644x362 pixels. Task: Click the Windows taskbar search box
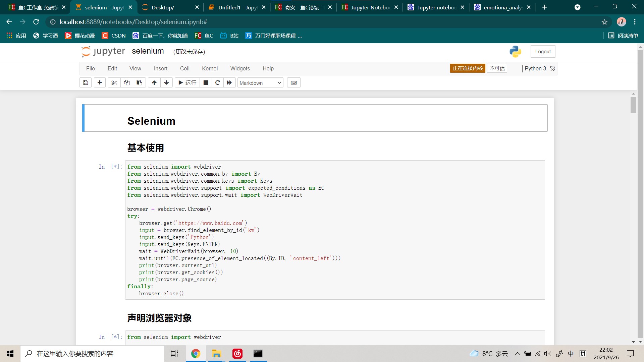pos(92,354)
